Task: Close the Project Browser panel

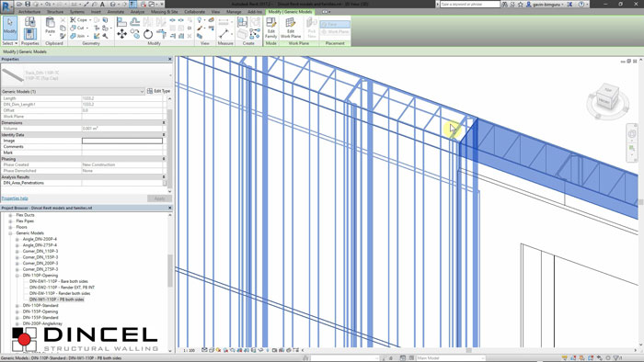Action: (x=170, y=208)
